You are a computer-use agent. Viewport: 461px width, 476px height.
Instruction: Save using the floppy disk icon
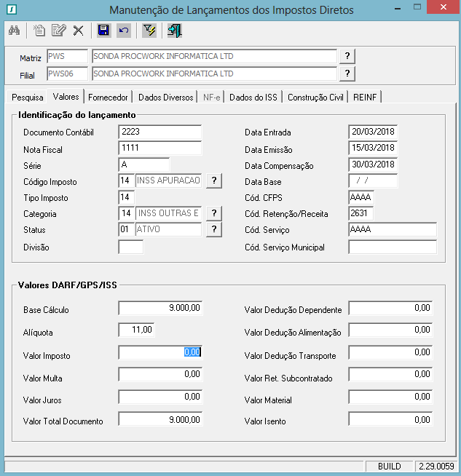pyautogui.click(x=103, y=31)
